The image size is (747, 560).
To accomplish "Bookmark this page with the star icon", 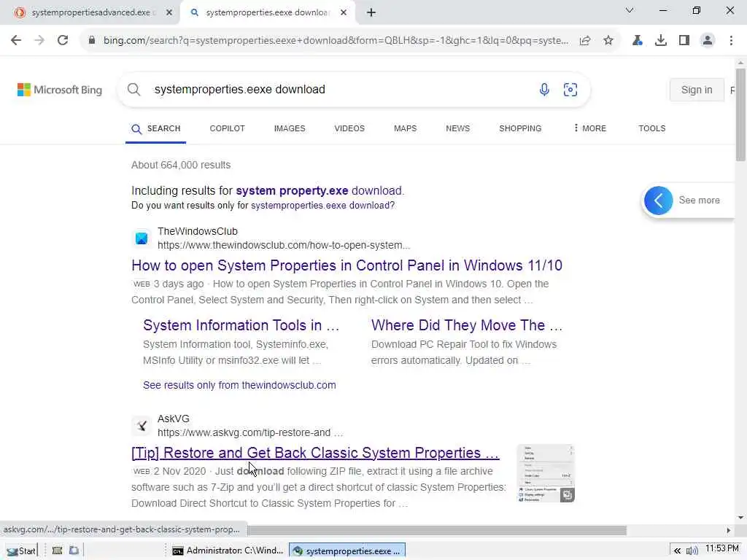I will tap(608, 41).
